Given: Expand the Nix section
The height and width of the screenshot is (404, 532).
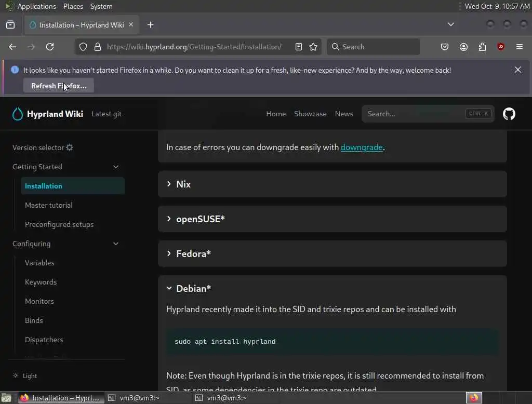Looking at the screenshot, I should pyautogui.click(x=332, y=184).
